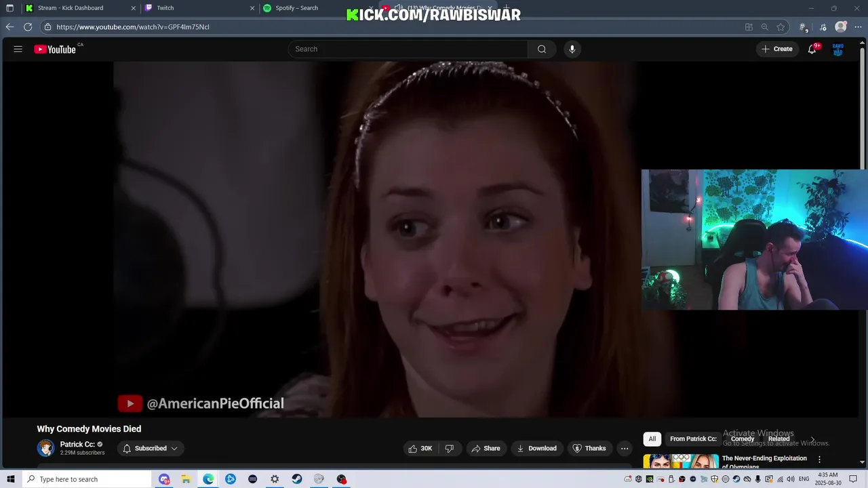Select the Comedy filter chip

point(743,439)
